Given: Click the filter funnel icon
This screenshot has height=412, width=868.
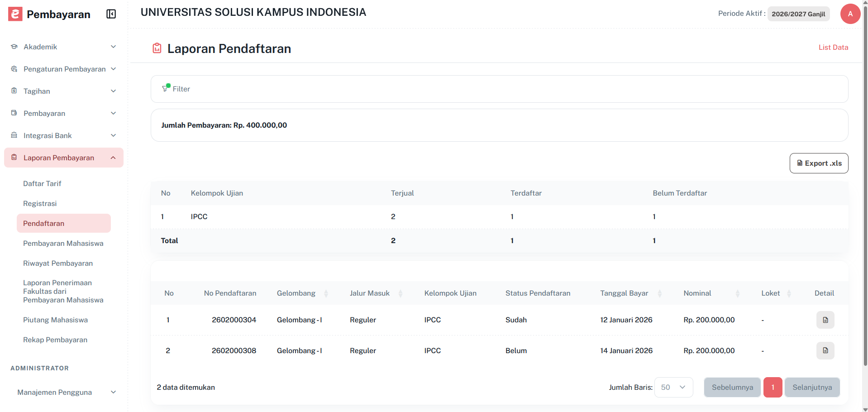Looking at the screenshot, I should pos(165,89).
